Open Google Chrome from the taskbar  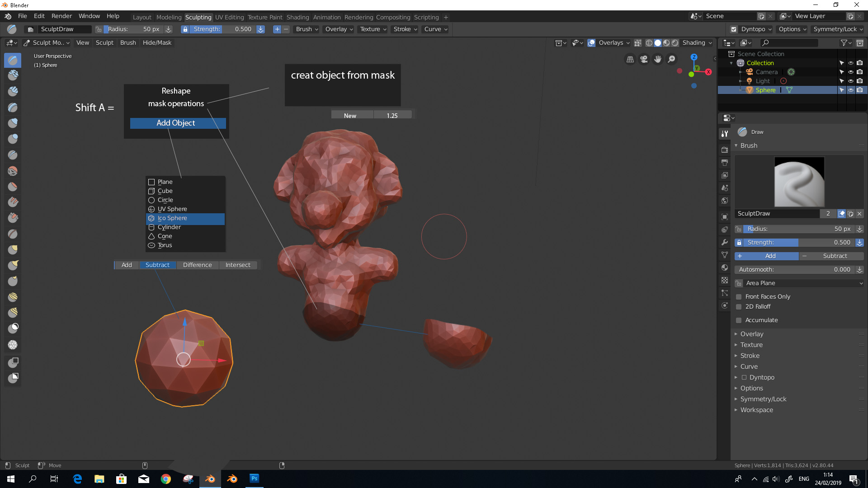pyautogui.click(x=166, y=479)
